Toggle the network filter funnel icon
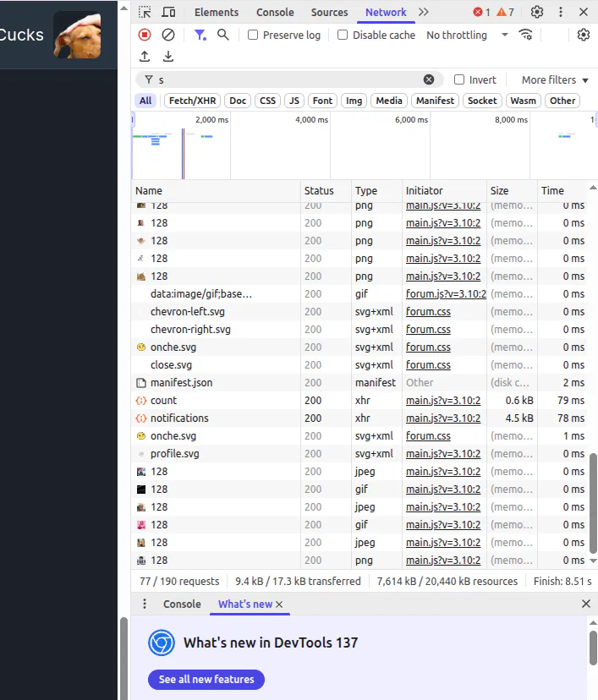 [200, 35]
